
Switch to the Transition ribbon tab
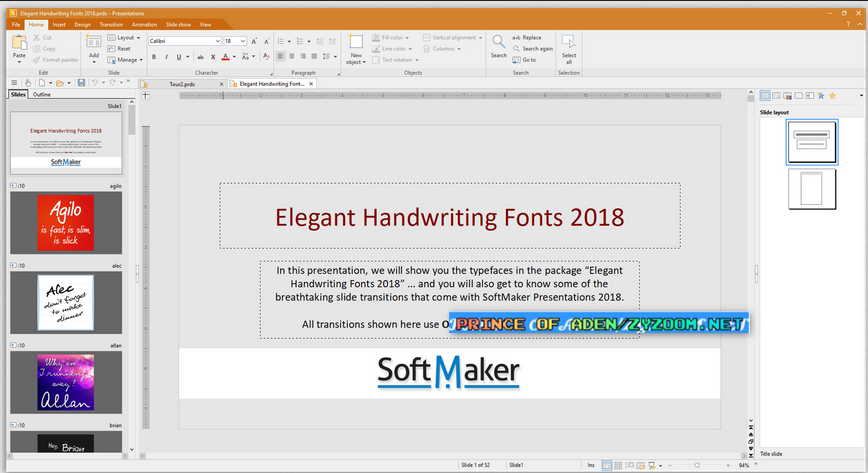pyautogui.click(x=111, y=24)
